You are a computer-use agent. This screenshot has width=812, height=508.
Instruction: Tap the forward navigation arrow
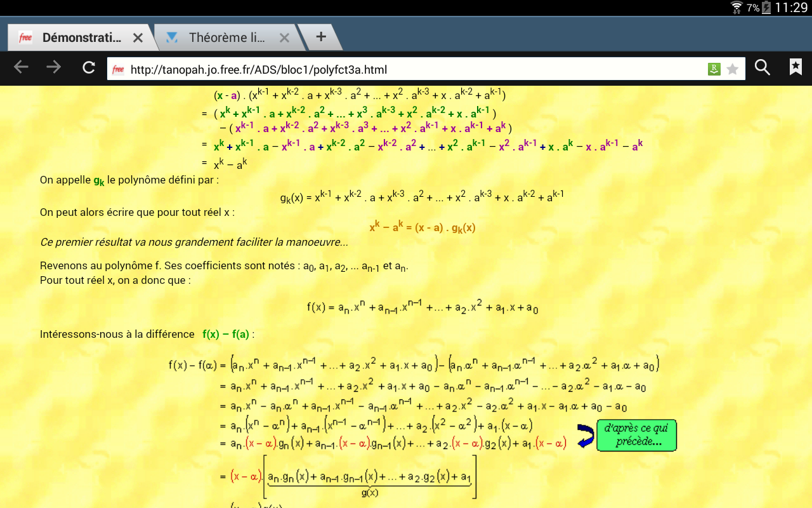click(x=54, y=67)
